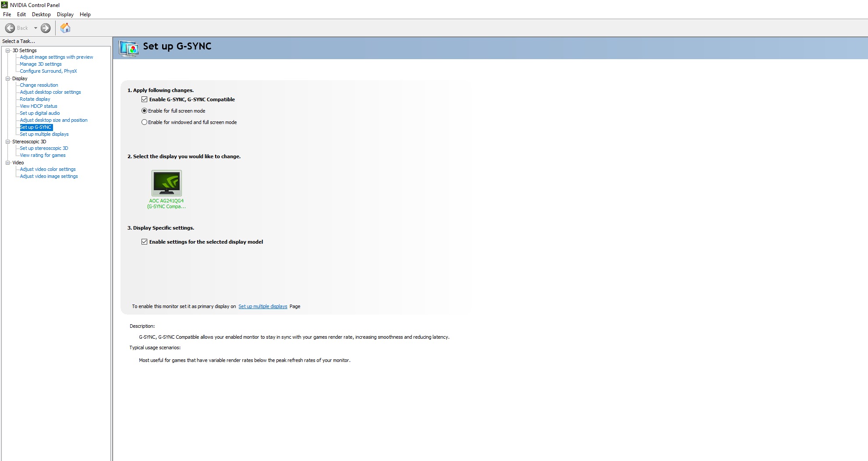Open the File menu
The width and height of the screenshot is (868, 461).
click(x=7, y=14)
